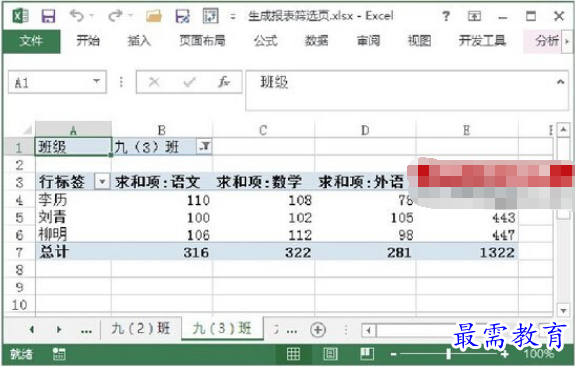Click the 总计 row label
Image resolution: width=575 pixels, height=367 pixels.
point(73,252)
